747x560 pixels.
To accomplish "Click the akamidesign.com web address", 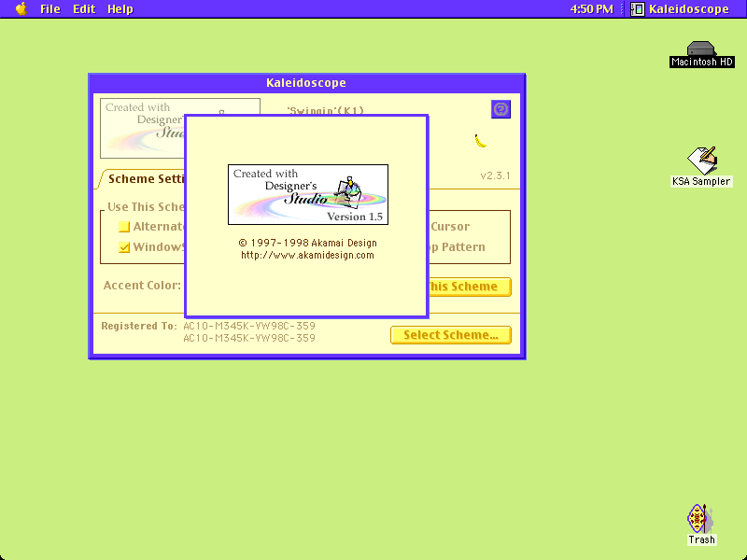I will pyautogui.click(x=307, y=255).
